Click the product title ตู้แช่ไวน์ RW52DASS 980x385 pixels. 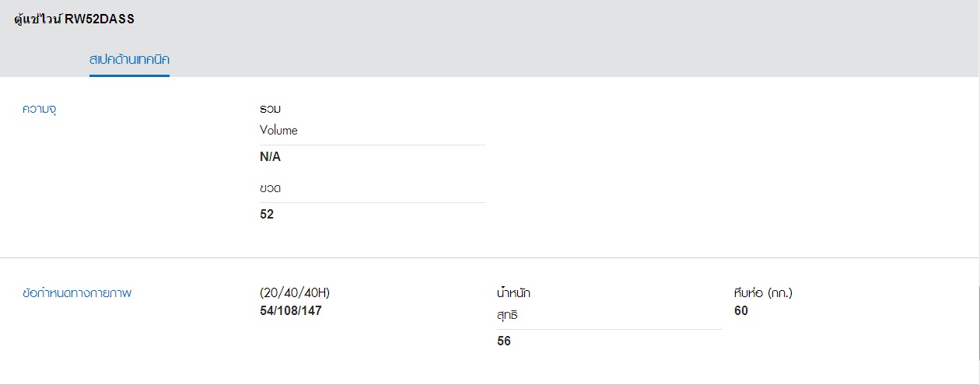(x=74, y=20)
